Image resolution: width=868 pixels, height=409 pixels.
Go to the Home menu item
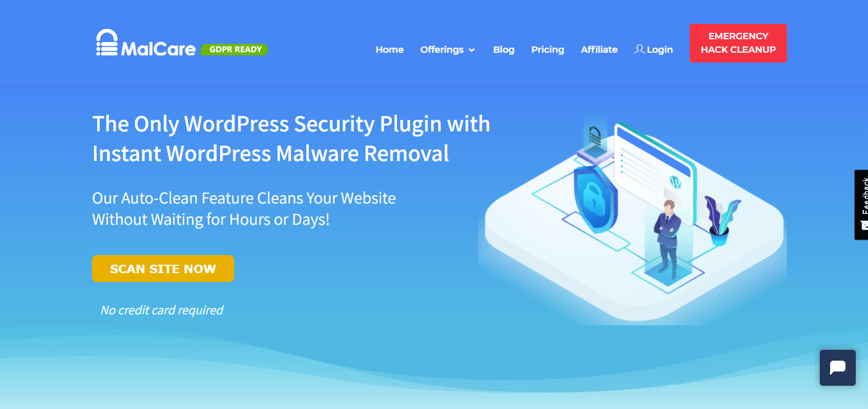(389, 50)
